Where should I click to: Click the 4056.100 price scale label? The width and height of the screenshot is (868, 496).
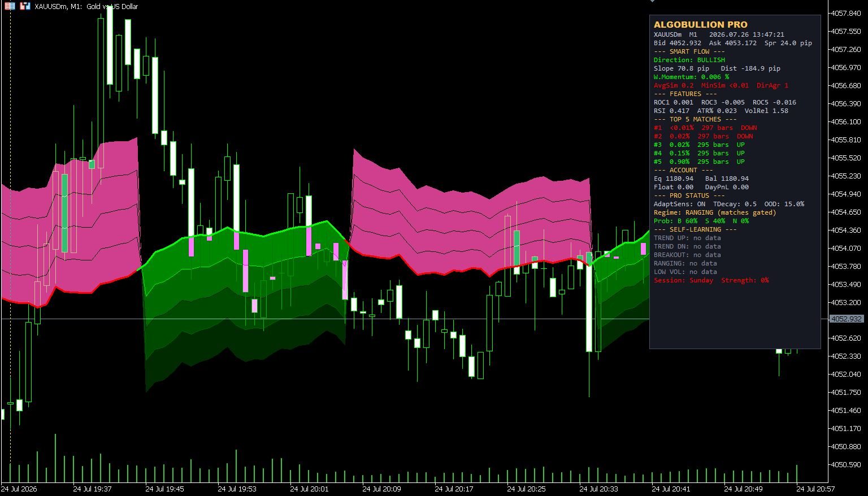point(846,121)
